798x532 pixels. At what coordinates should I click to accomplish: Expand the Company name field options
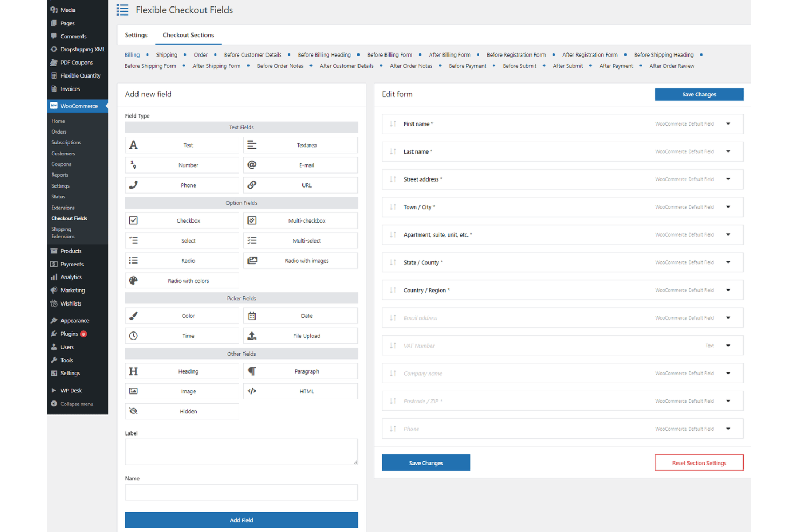tap(728, 374)
